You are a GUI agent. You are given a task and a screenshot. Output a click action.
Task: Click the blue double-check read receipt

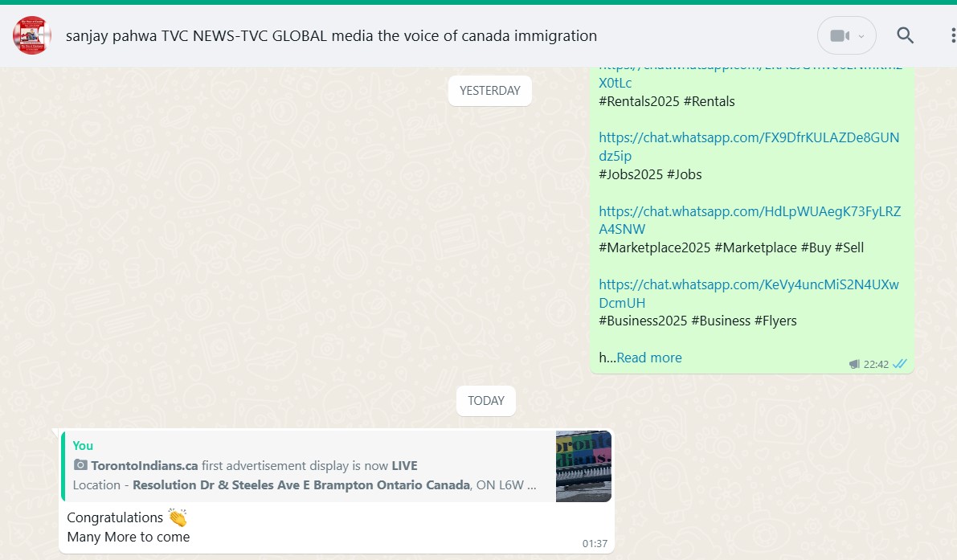click(x=900, y=365)
